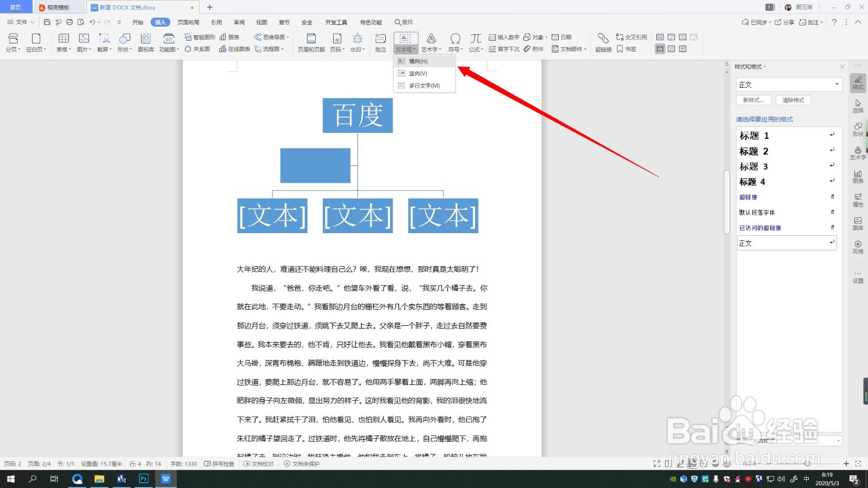Image resolution: width=868 pixels, height=488 pixels.
Task: Click the 智能图形 smart graphics button
Action: (x=200, y=37)
